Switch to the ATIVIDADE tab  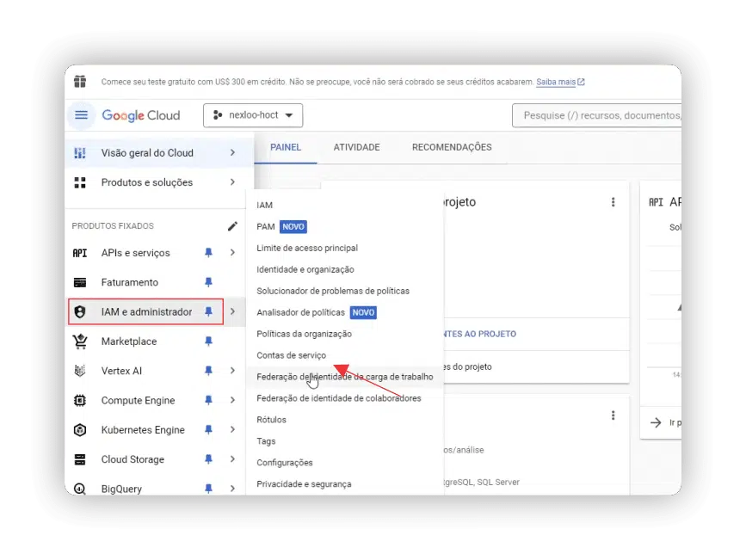coord(356,147)
